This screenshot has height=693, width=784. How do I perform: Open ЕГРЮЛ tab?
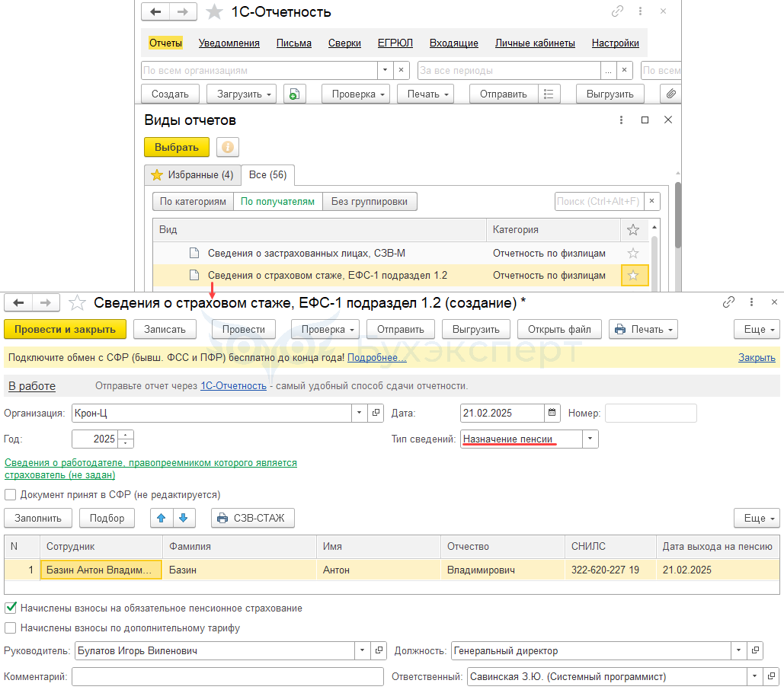[395, 43]
